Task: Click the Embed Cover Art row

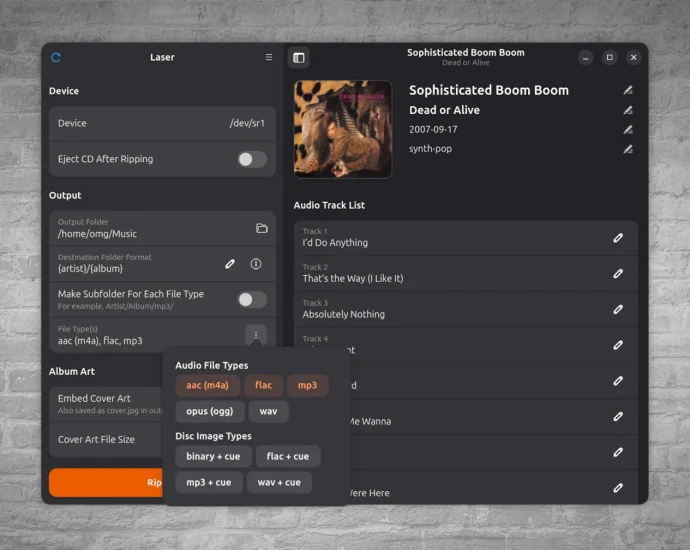Action: [106, 404]
